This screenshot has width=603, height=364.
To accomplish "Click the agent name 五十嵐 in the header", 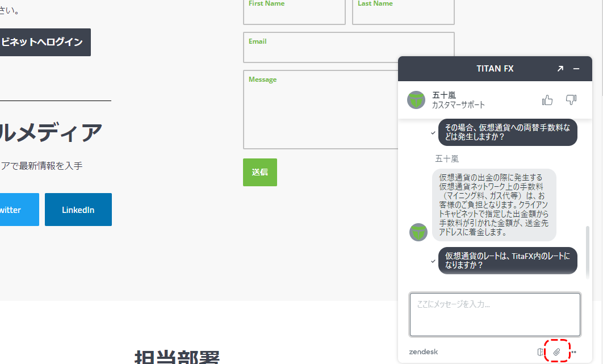I will (444, 95).
